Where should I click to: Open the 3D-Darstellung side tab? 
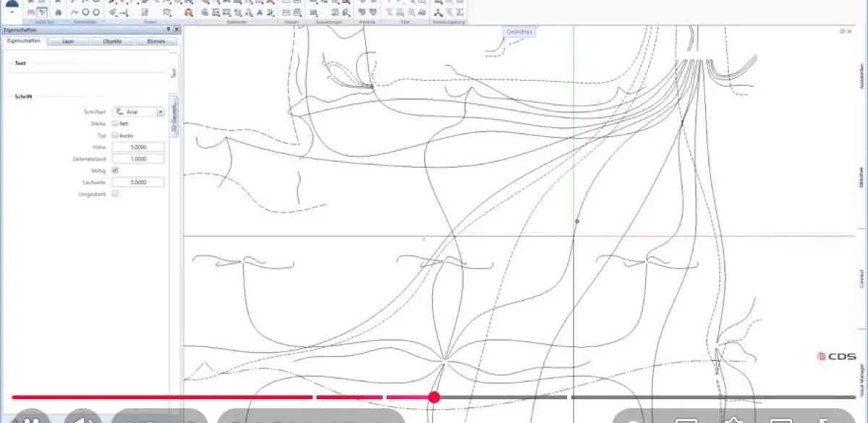(174, 116)
